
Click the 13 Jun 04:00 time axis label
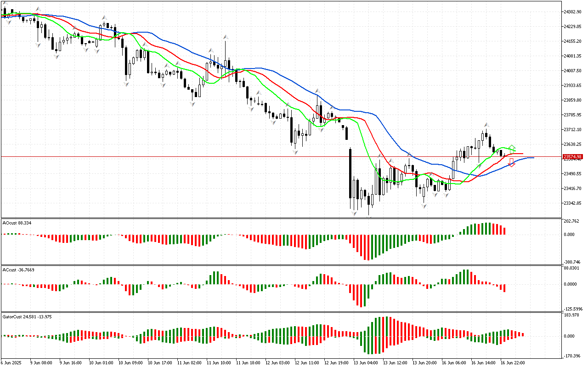tap(366, 363)
